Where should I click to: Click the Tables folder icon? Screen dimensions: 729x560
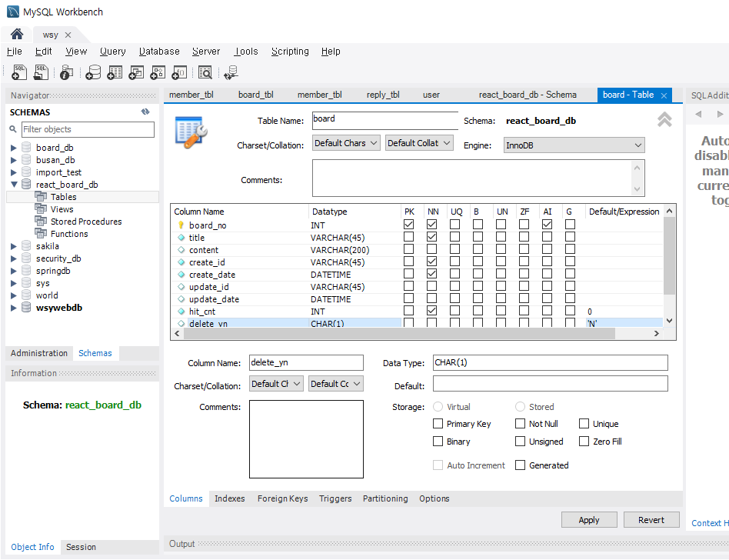point(41,197)
